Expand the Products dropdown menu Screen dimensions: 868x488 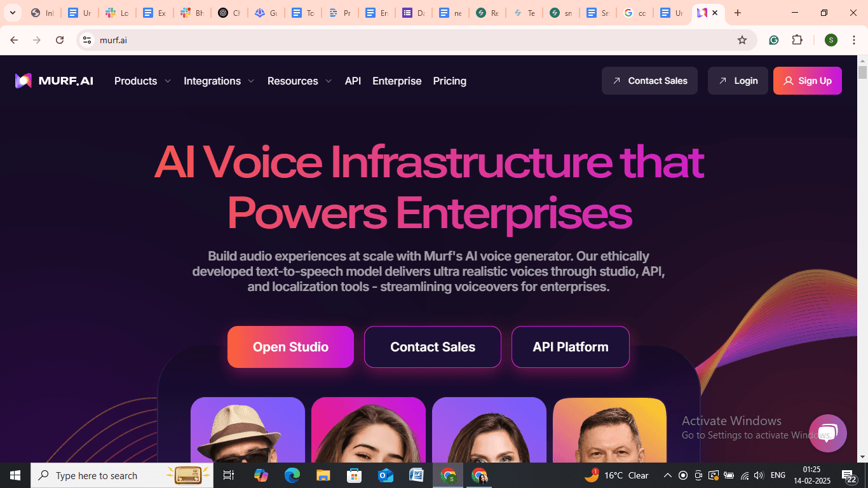tap(143, 81)
